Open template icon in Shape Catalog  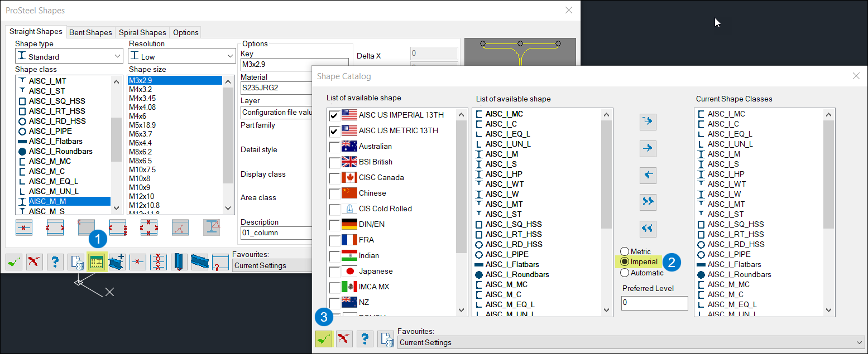click(386, 338)
